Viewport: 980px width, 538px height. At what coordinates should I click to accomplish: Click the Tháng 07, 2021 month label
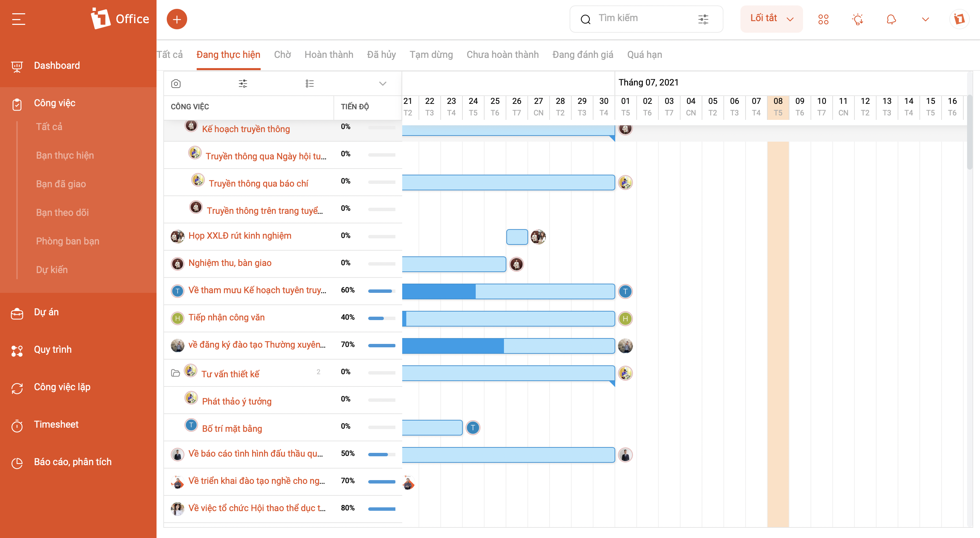648,82
